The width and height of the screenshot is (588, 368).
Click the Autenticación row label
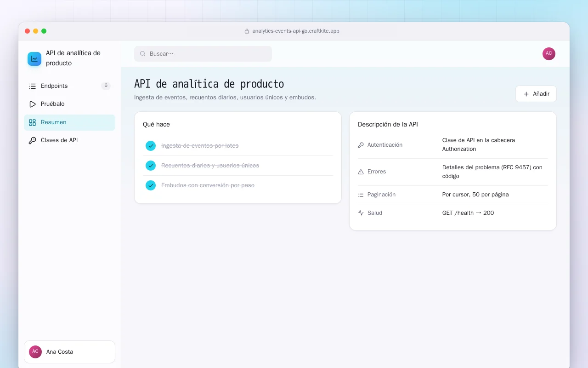(x=385, y=145)
